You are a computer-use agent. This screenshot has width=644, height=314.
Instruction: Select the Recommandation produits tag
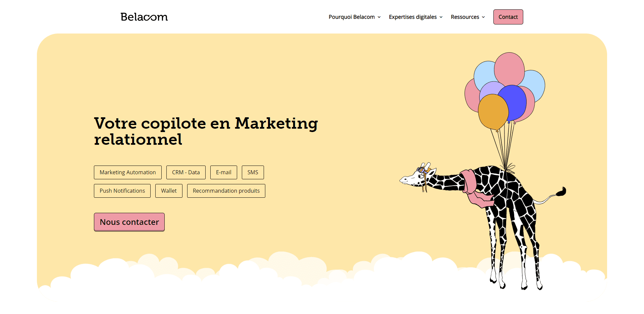point(226,191)
